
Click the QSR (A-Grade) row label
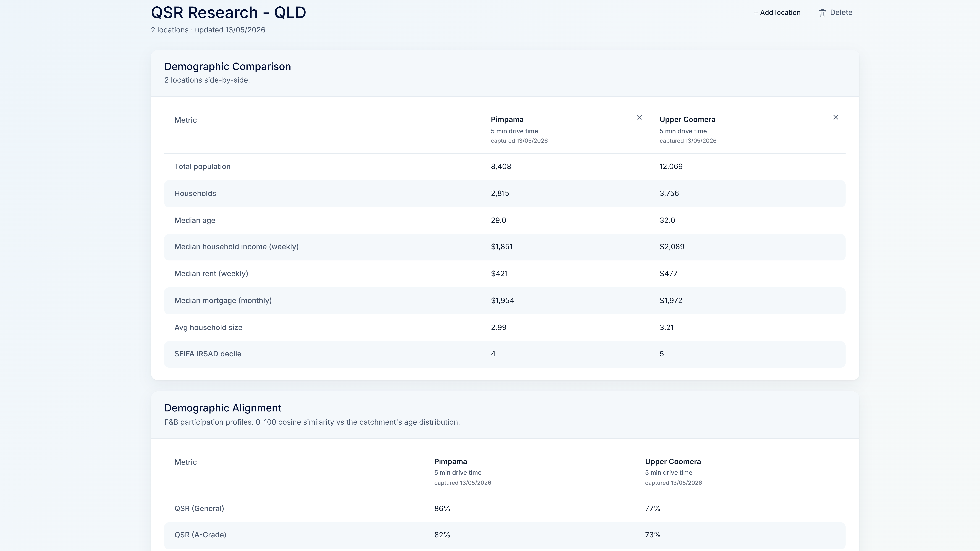[x=200, y=535]
